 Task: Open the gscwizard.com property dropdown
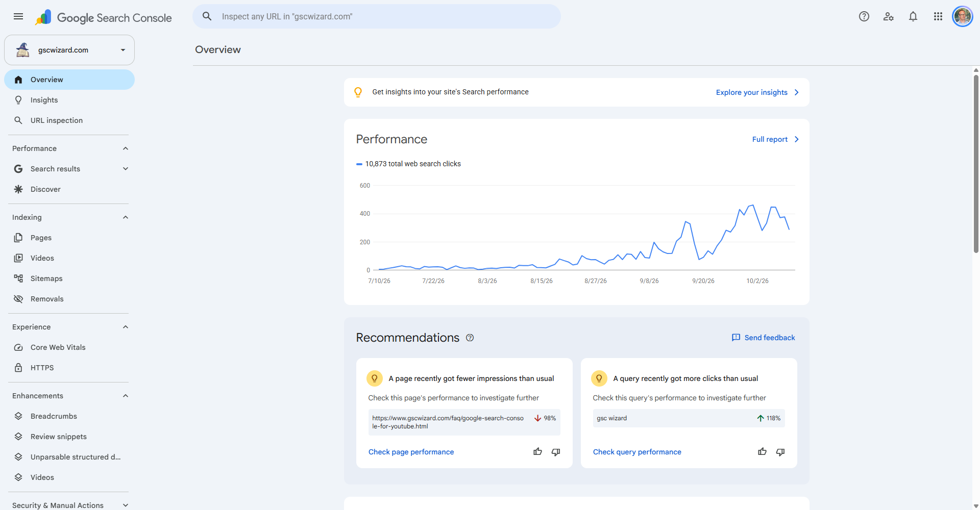69,50
